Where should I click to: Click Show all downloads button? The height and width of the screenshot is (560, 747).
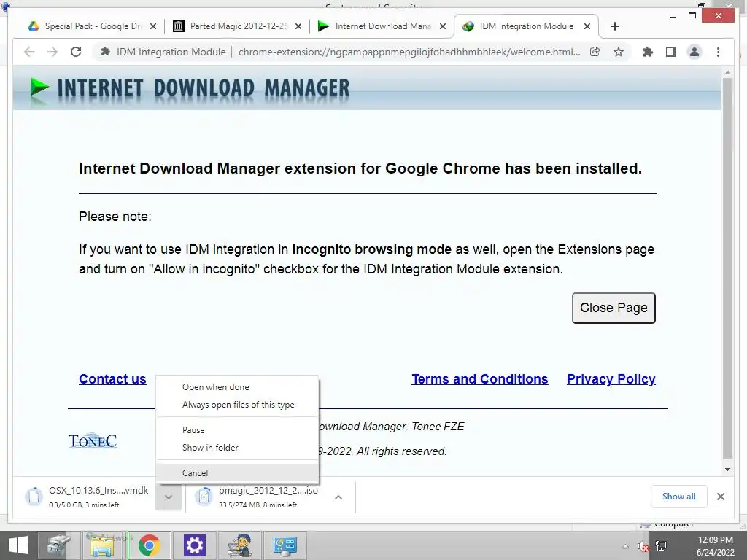click(679, 497)
